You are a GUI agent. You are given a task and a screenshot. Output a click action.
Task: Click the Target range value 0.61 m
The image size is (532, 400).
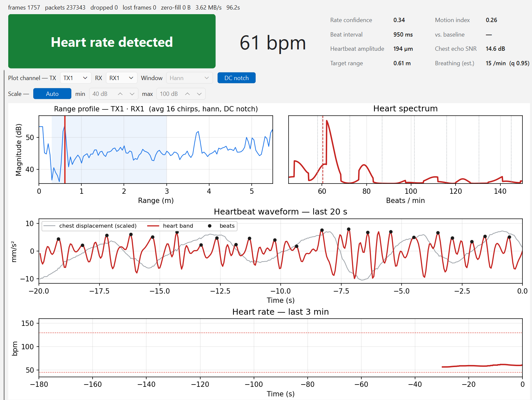(x=402, y=63)
